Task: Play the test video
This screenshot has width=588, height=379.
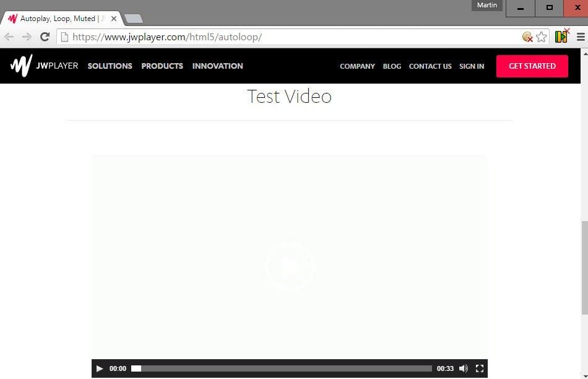Action: pos(100,368)
